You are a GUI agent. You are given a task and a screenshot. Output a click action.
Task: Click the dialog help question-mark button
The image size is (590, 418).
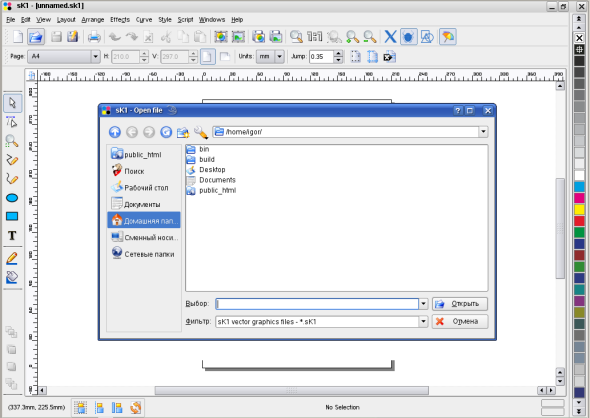point(458,111)
